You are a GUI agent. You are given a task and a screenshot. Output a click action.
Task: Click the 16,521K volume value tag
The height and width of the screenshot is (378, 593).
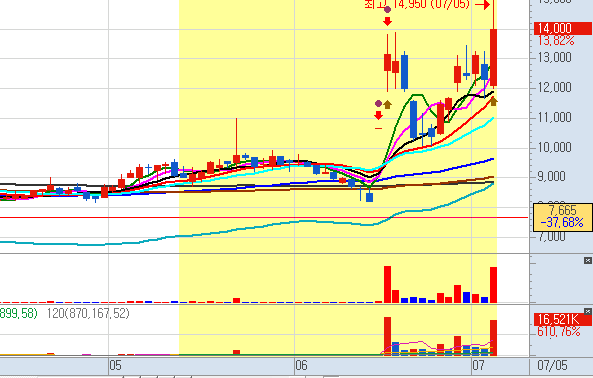click(562, 319)
